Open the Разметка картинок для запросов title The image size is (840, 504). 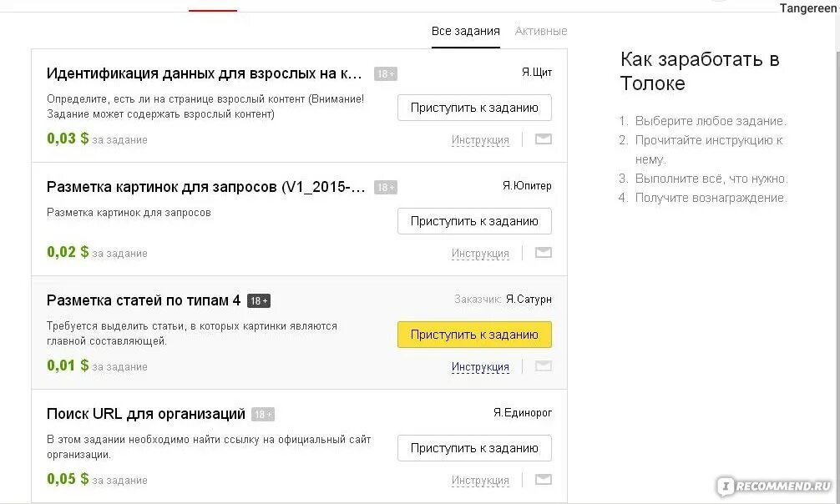[205, 187]
